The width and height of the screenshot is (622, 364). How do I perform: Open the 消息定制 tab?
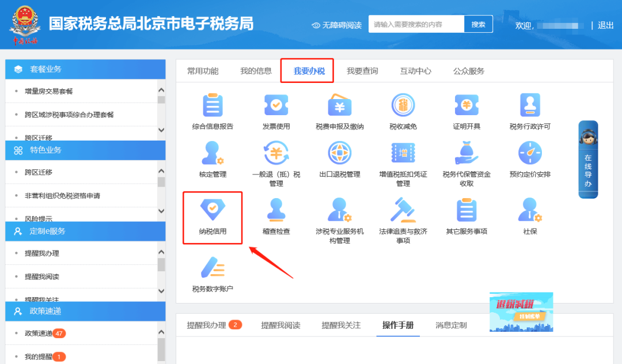tap(451, 325)
